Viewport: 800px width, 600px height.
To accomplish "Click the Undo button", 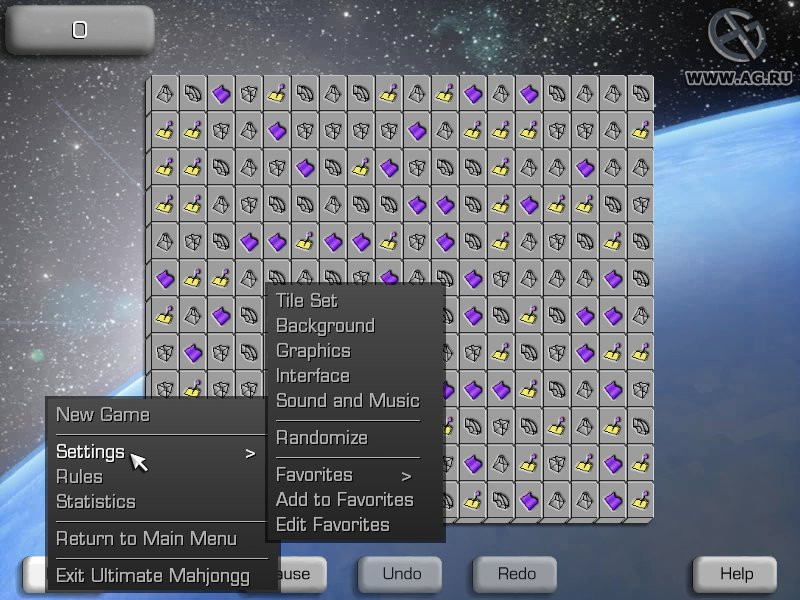I will click(x=401, y=574).
